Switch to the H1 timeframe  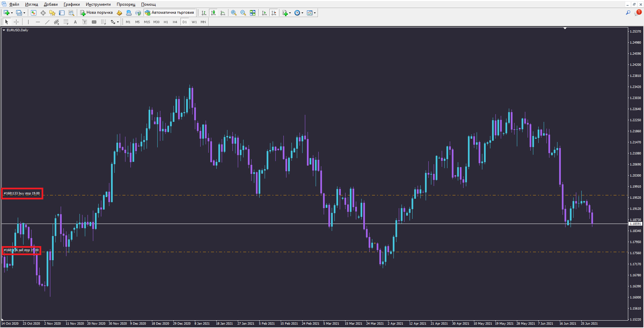coord(166,22)
